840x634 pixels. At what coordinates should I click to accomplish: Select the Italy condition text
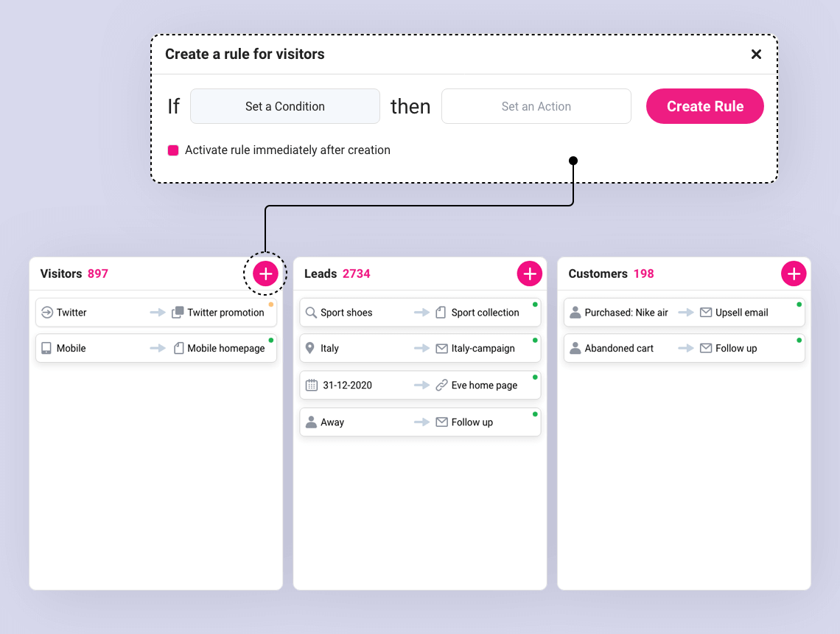(329, 349)
